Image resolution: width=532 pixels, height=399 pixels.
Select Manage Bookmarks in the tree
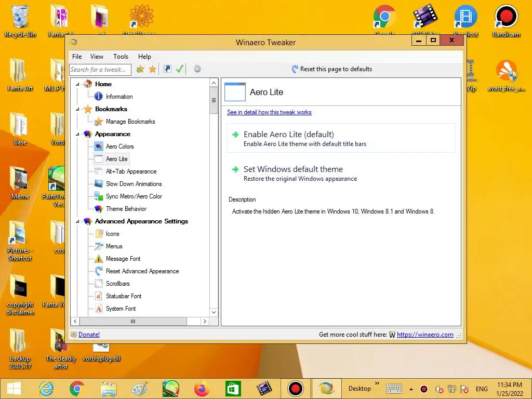(130, 122)
